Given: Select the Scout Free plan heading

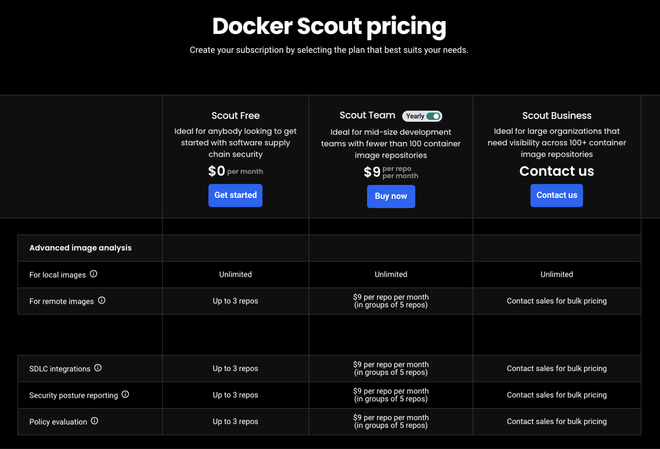Looking at the screenshot, I should pyautogui.click(x=236, y=116).
